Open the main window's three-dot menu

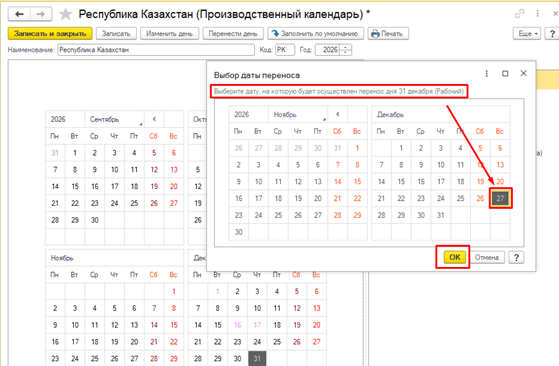click(x=538, y=14)
